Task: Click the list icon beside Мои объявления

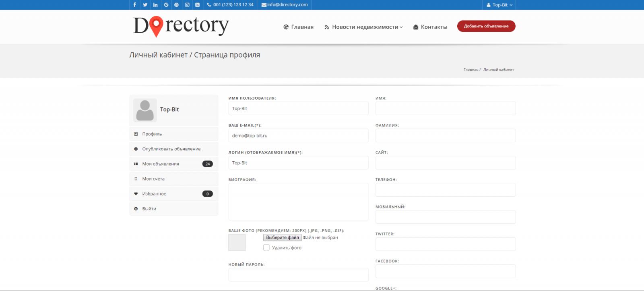Action: pyautogui.click(x=136, y=164)
